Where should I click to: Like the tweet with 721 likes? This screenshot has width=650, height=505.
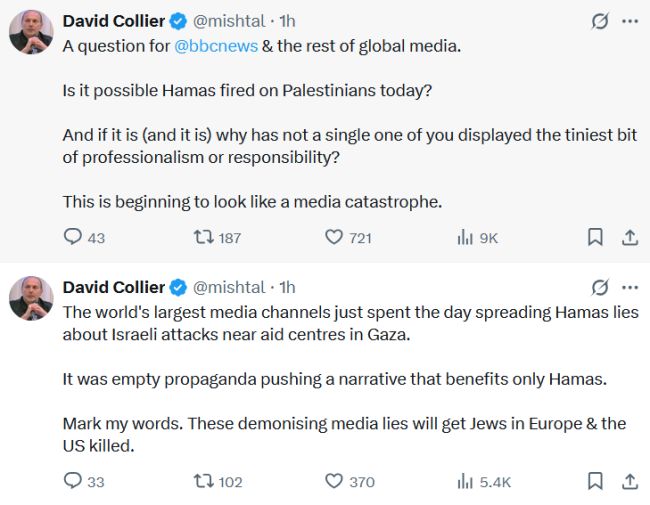click(335, 237)
